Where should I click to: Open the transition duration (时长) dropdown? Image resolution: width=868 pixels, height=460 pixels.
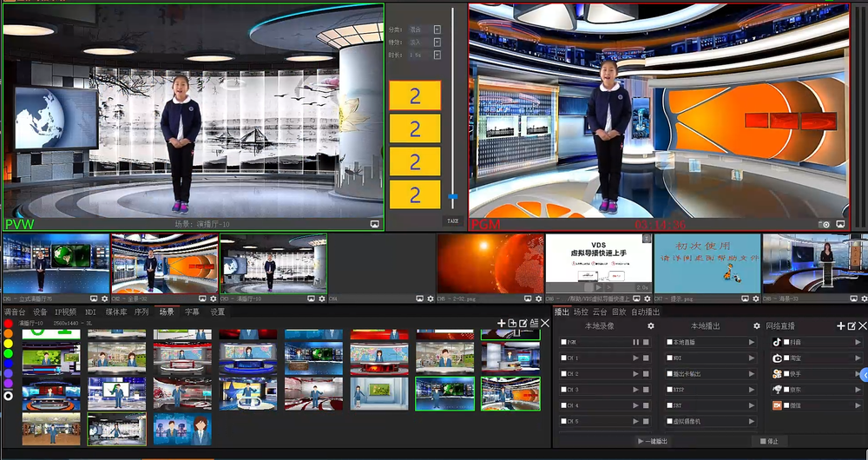click(x=437, y=54)
